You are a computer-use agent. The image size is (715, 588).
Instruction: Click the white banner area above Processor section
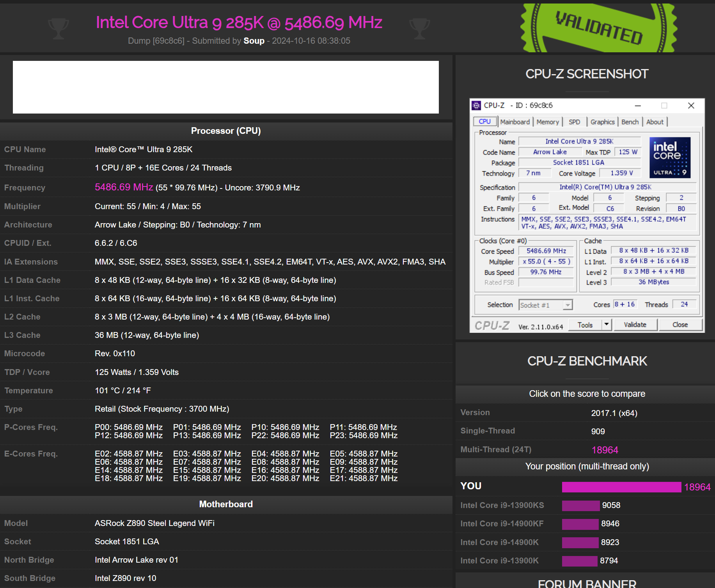tap(225, 87)
